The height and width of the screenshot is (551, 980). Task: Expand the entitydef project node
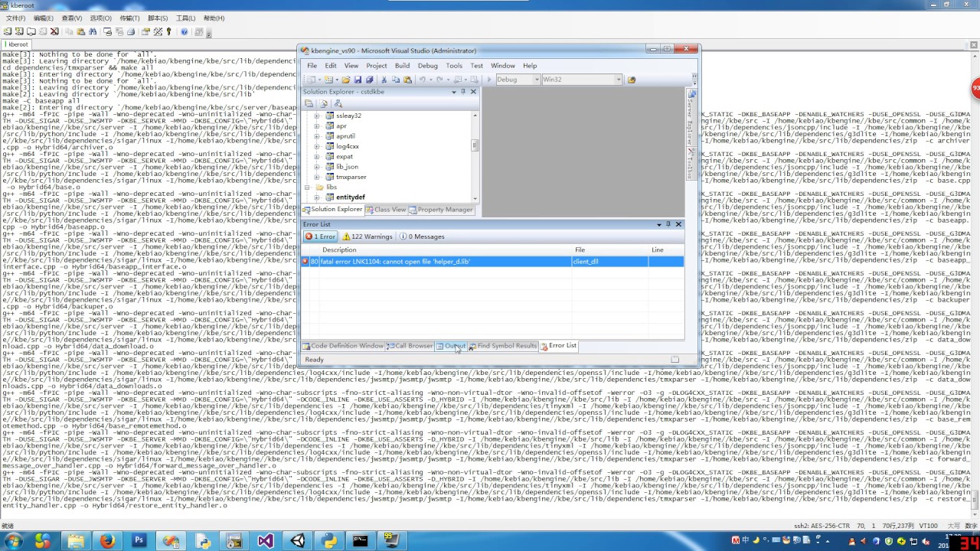pos(317,197)
